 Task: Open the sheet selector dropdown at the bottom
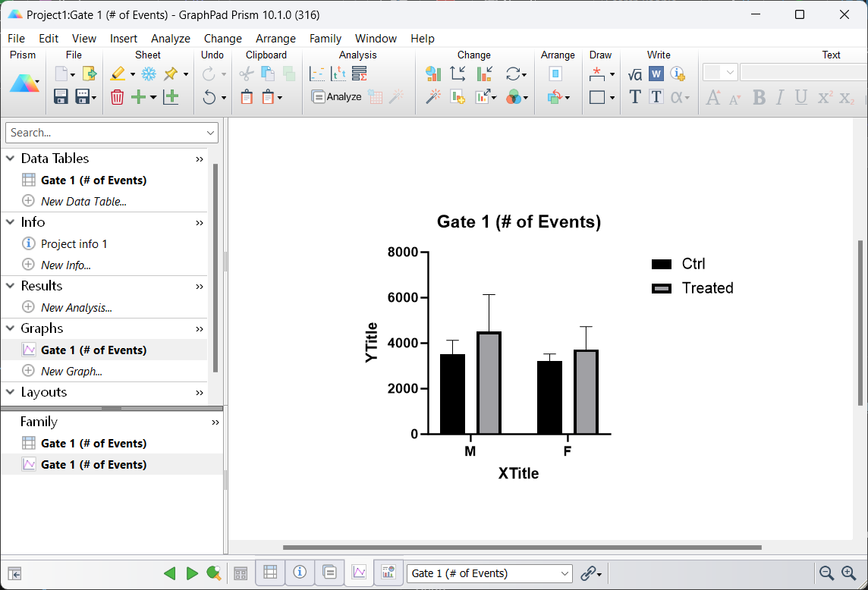489,573
